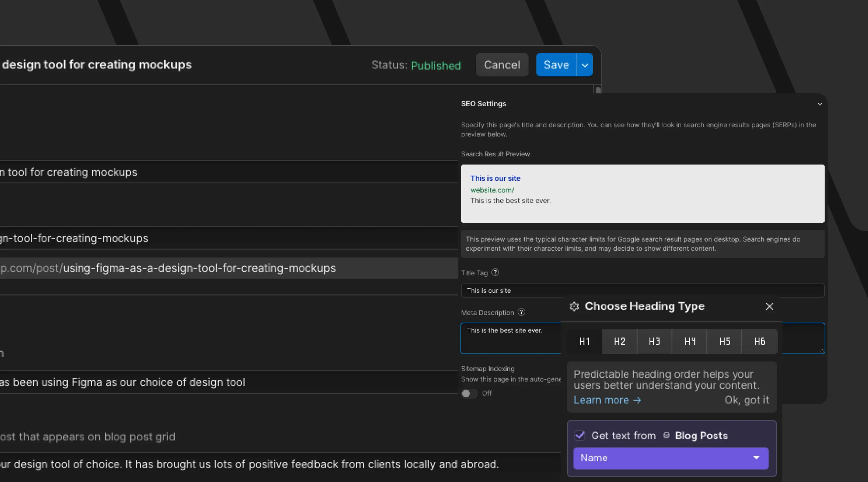
Task: Click the Blog Posts collection icon
Action: pos(666,435)
